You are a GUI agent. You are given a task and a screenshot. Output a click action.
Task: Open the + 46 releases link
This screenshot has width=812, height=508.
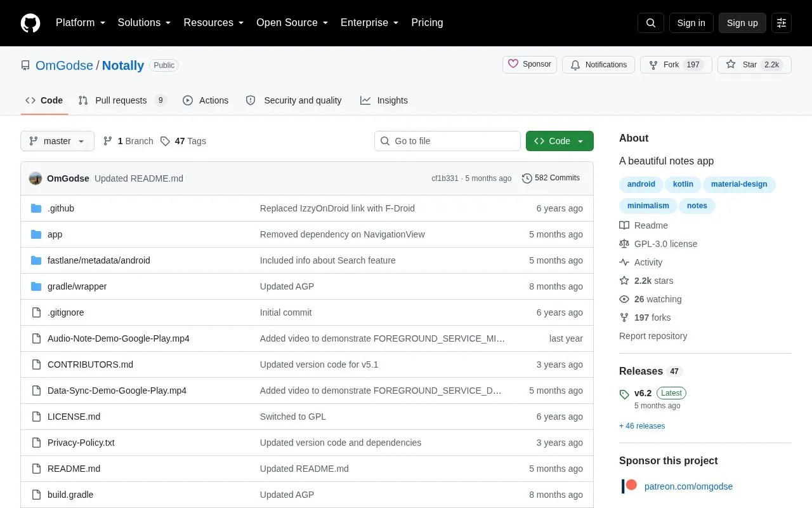point(642,426)
